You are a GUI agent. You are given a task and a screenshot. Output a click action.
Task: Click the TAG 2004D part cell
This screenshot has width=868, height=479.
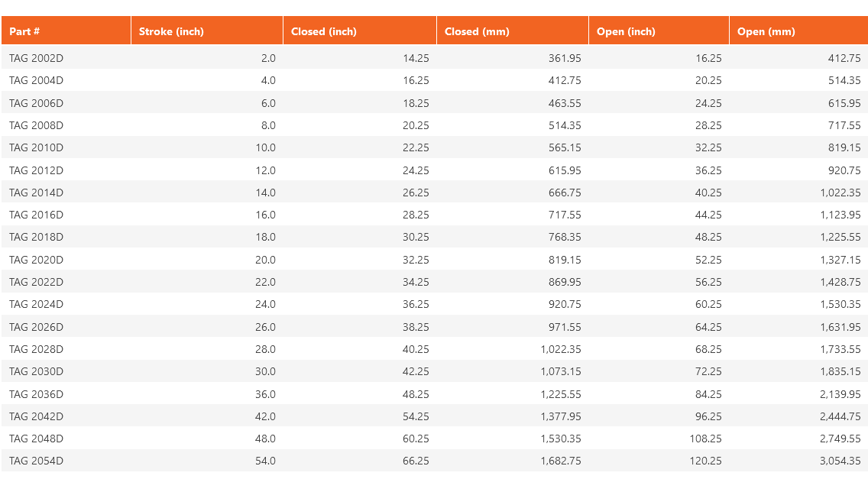36,80
